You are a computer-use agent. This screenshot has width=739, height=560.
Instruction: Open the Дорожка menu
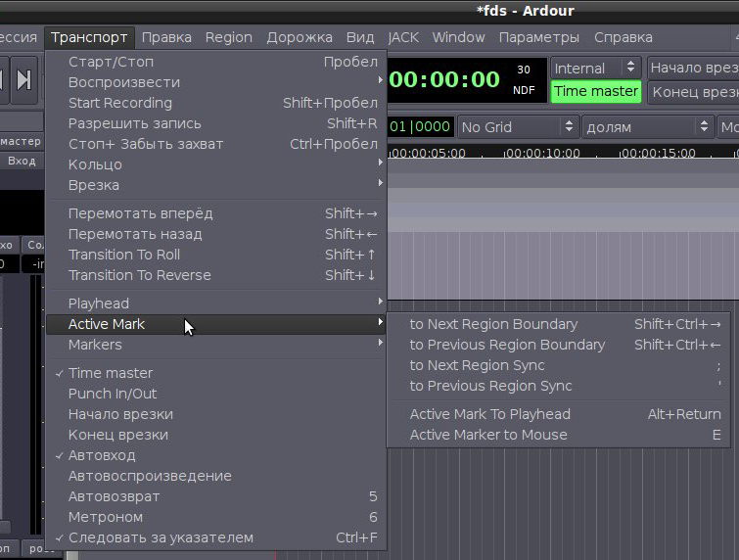click(300, 38)
